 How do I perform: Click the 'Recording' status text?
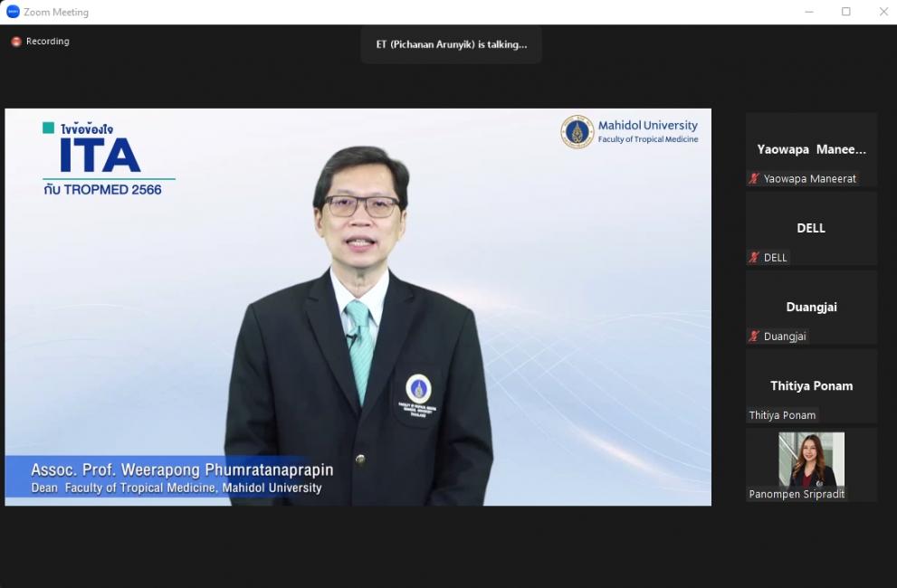(x=47, y=42)
